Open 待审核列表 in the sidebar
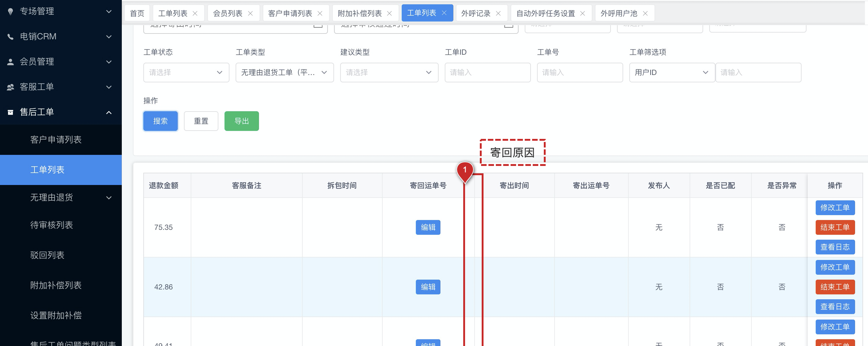This screenshot has height=346, width=868. coord(61,225)
